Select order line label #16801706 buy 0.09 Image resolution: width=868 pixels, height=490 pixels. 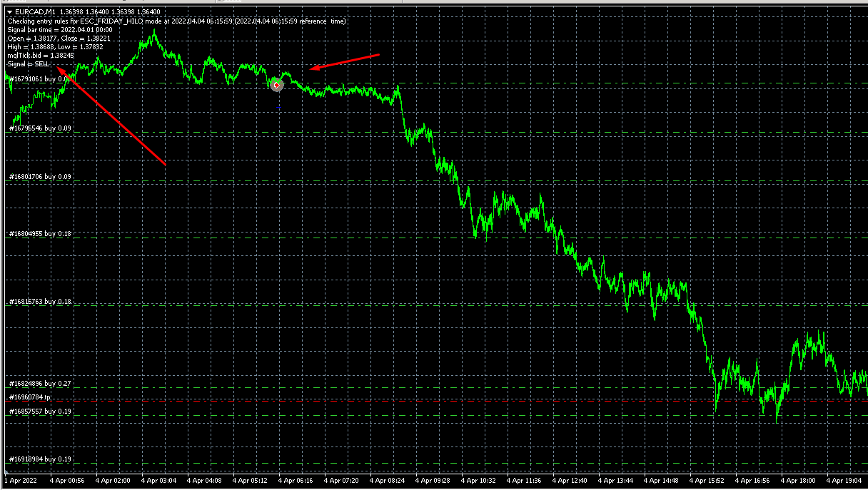click(x=39, y=177)
